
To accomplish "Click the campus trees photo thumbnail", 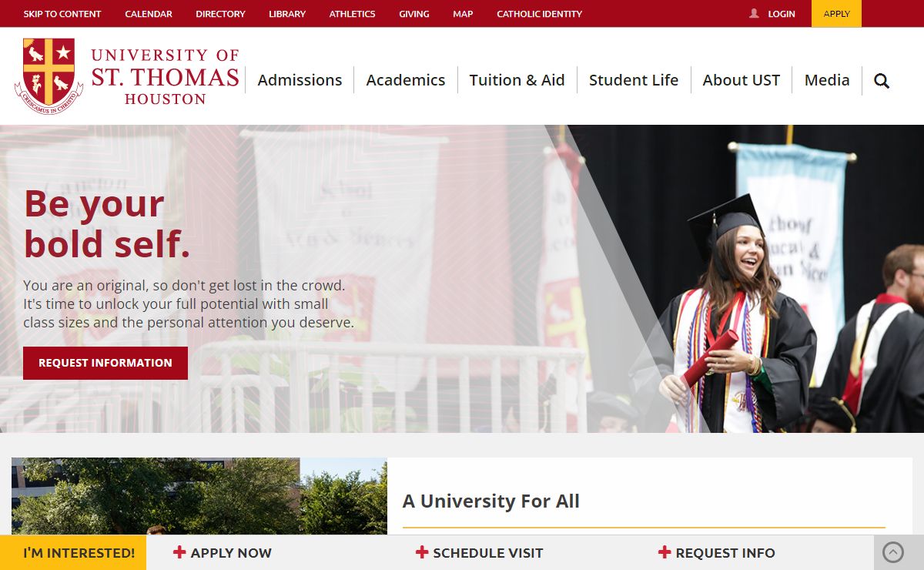I will coord(199,497).
